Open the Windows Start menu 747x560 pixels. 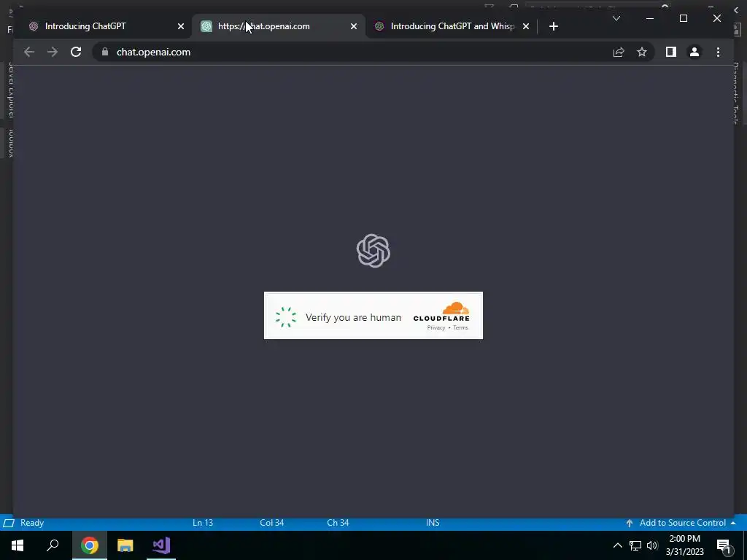click(18, 545)
